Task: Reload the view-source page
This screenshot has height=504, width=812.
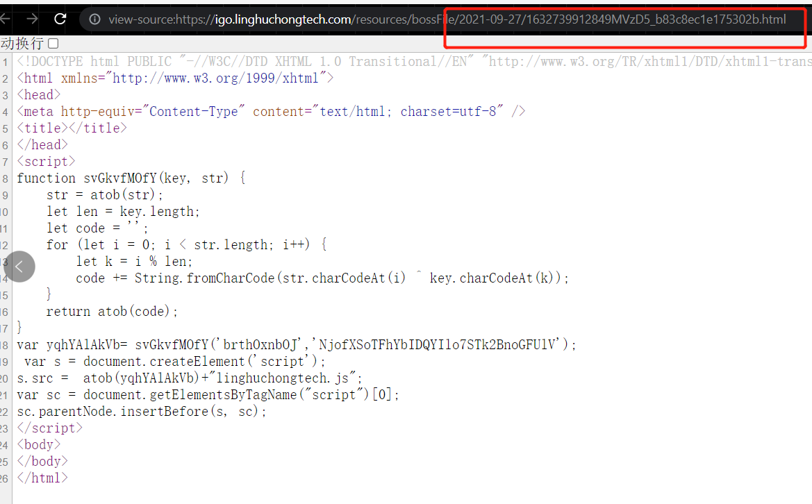Action: point(60,19)
